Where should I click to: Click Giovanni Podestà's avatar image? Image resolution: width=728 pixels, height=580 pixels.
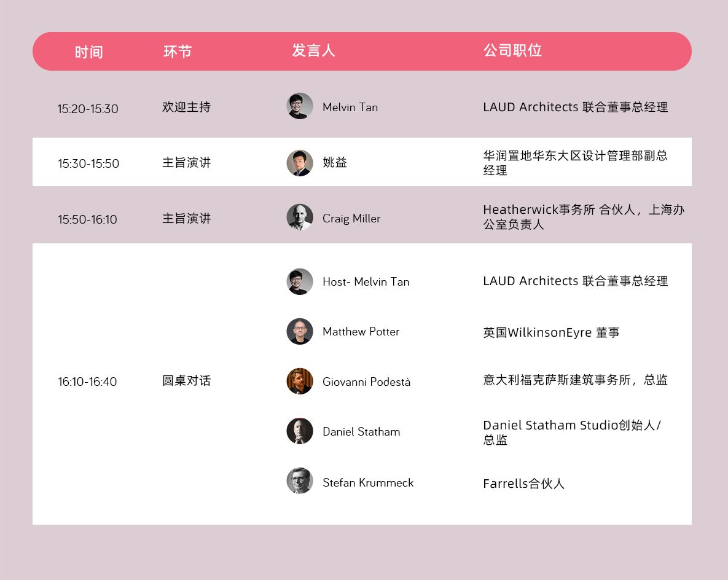pos(300,382)
